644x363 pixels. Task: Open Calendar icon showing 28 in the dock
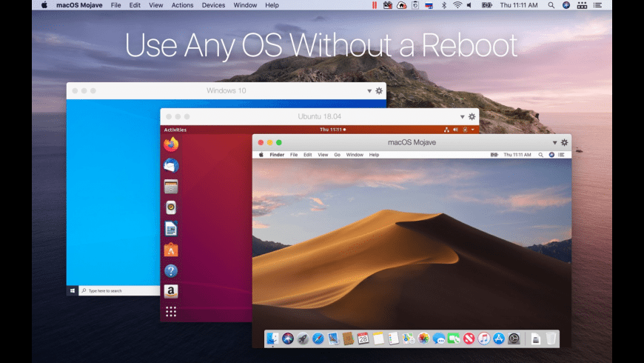click(x=363, y=339)
